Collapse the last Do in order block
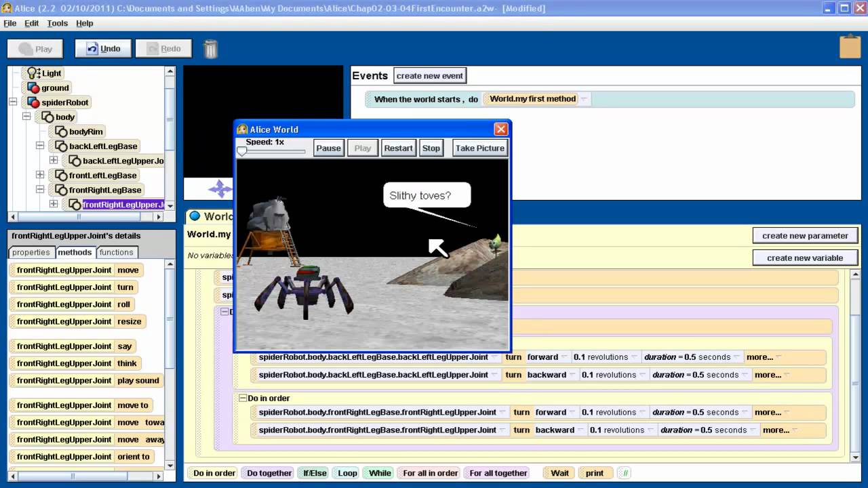Viewport: 868px width, 488px height. (243, 398)
